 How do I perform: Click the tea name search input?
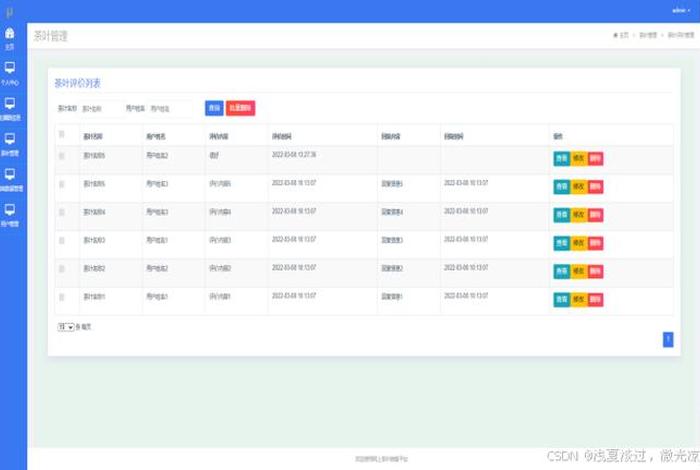100,108
